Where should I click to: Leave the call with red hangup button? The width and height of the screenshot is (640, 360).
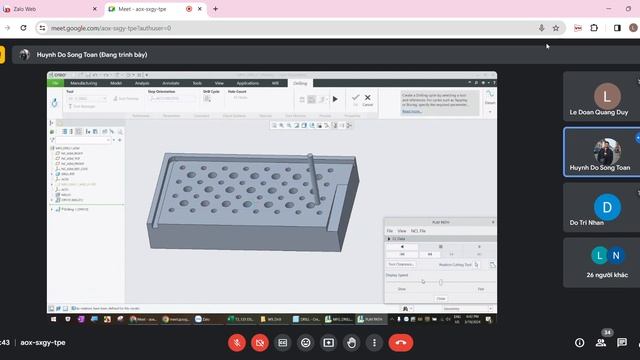(x=401, y=343)
